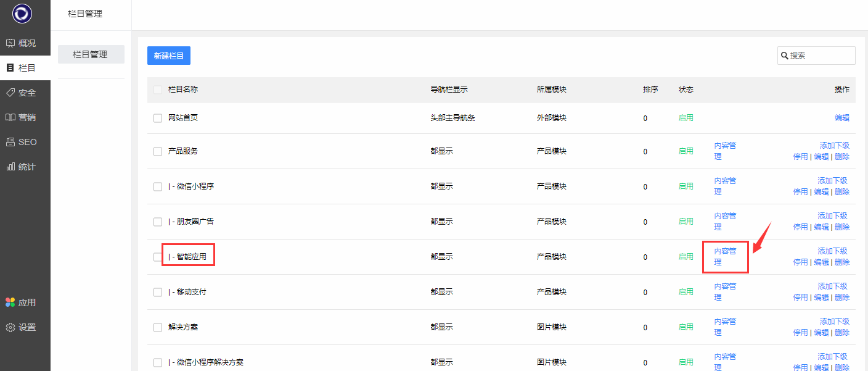Screen dimensions: 868x371
Task: Click the 安全 tag icon
Action: click(x=10, y=93)
